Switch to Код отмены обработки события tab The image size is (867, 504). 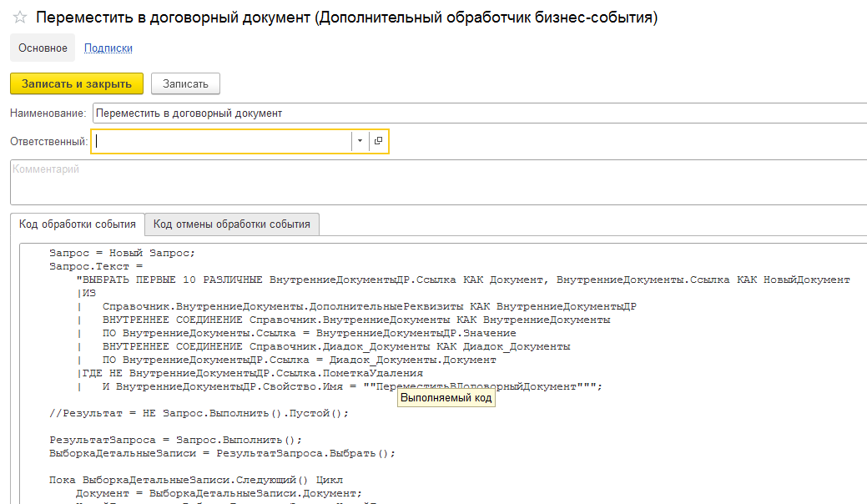point(232,224)
